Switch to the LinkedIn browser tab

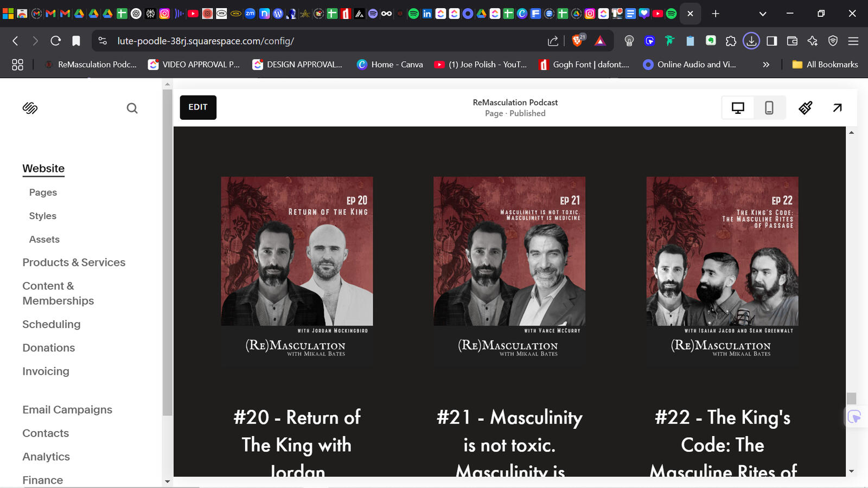tap(427, 14)
